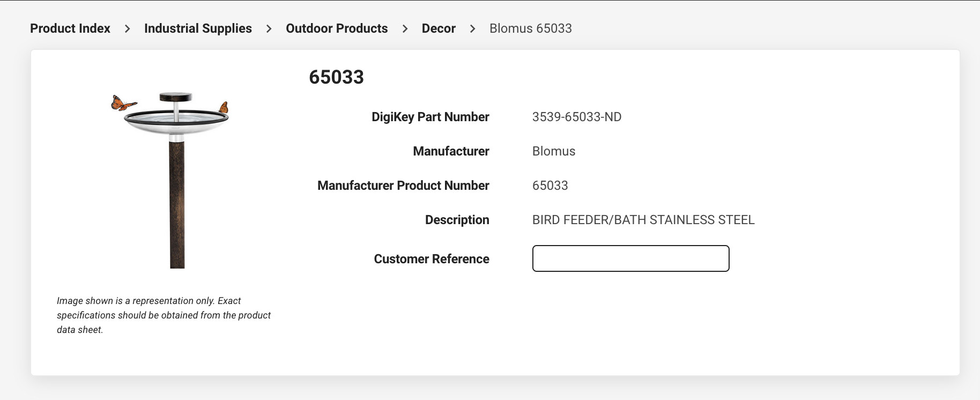Image resolution: width=980 pixels, height=400 pixels.
Task: Open the Outdoor Products breadcrumb link
Action: pyautogui.click(x=337, y=28)
